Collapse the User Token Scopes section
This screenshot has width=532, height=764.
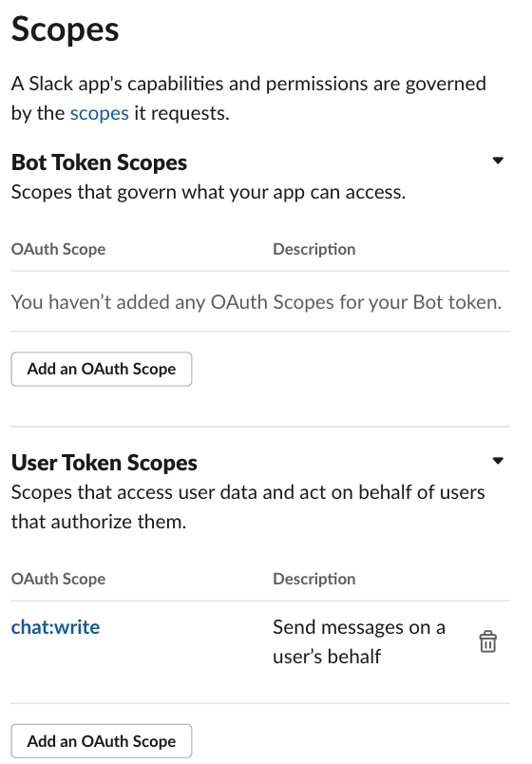click(498, 461)
